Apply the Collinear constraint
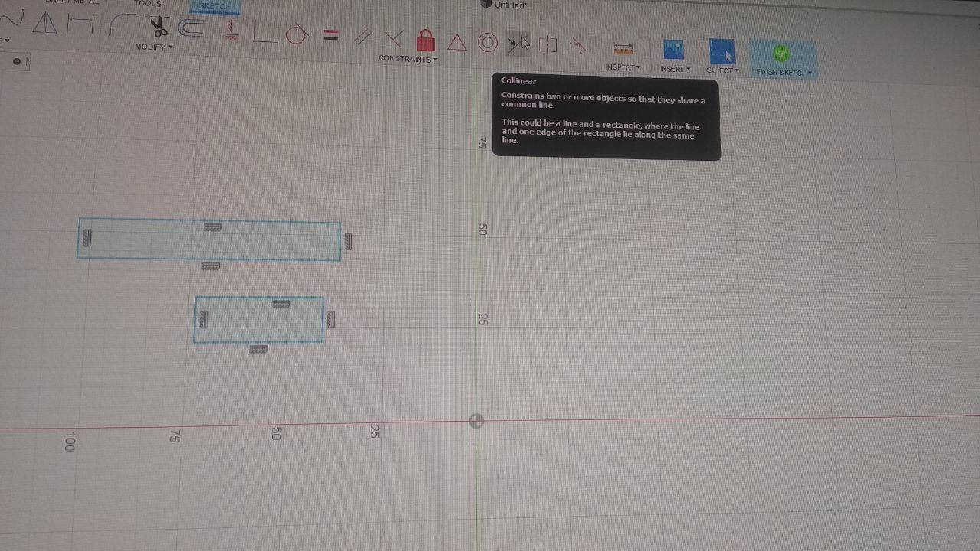980x551 pixels. point(518,44)
